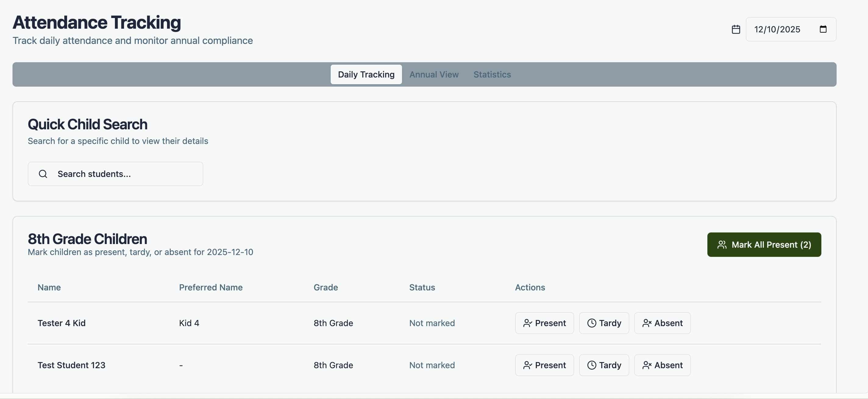Mark Test Student 123 as Tardy
Image resolution: width=868 pixels, height=399 pixels.
(x=604, y=365)
